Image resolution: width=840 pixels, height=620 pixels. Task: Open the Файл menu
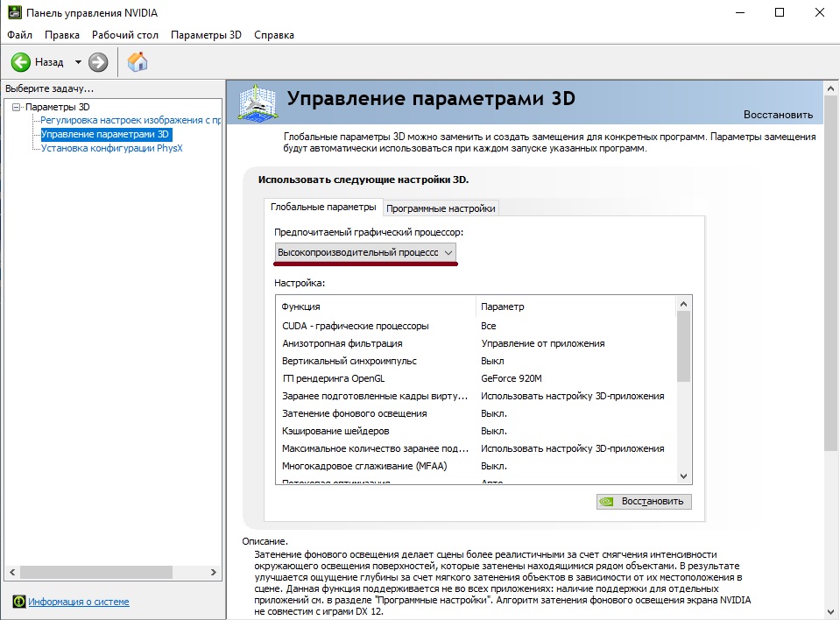tap(20, 35)
